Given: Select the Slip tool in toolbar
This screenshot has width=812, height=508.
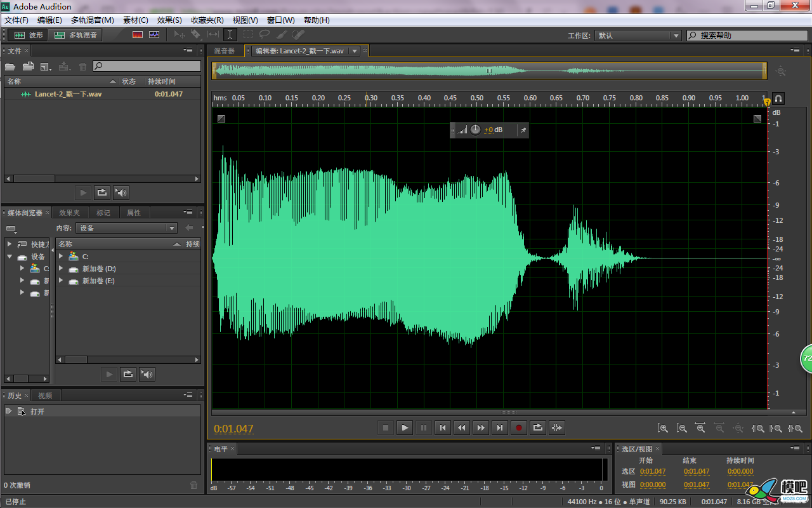Looking at the screenshot, I should [213, 35].
